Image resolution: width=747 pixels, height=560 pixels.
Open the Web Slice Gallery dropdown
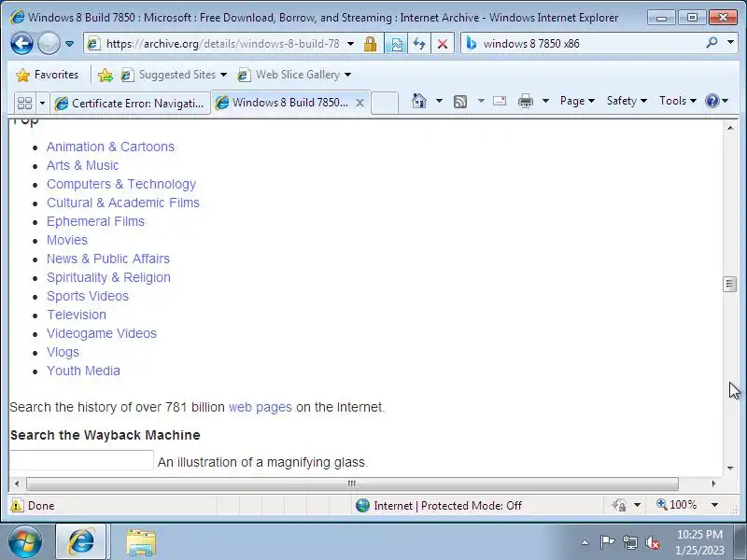(x=295, y=75)
